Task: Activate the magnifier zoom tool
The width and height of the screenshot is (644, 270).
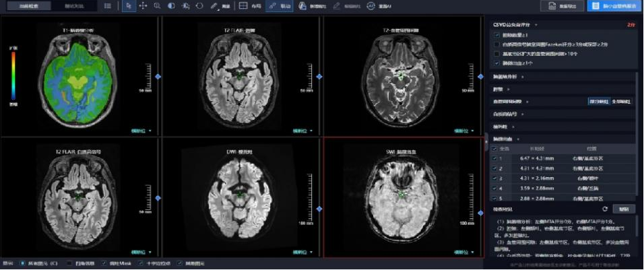Action: (x=157, y=5)
